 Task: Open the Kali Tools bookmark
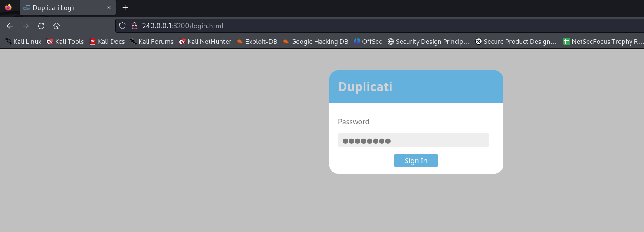pos(65,42)
